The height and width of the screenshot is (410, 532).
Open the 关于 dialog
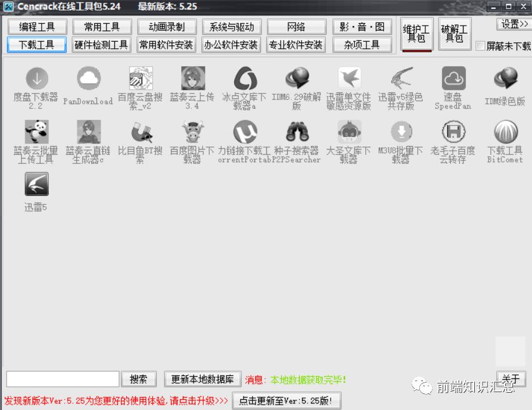(x=511, y=378)
